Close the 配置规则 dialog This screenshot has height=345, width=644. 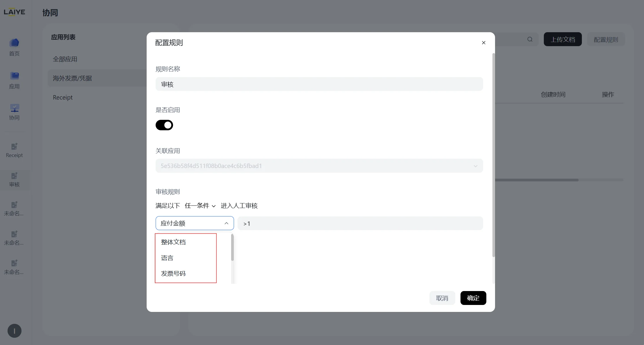click(x=483, y=43)
